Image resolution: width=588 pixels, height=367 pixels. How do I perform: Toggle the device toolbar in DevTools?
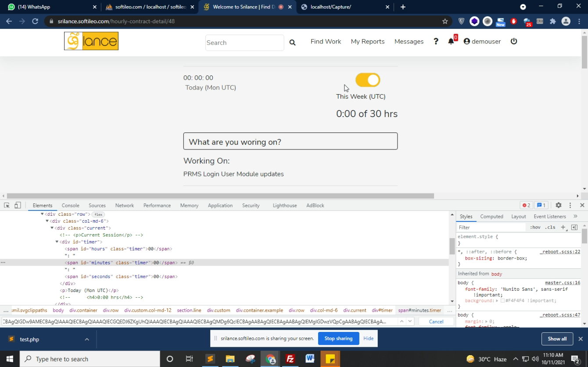[18, 205]
